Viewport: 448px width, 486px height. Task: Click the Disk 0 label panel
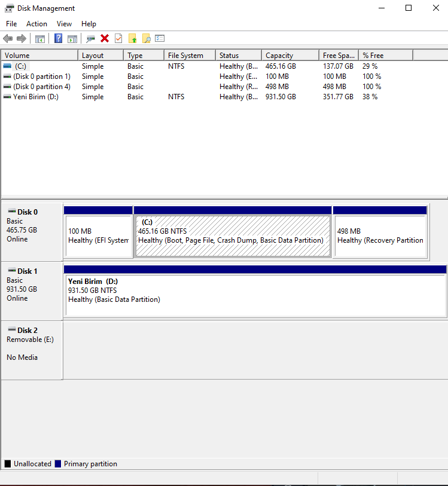click(32, 232)
